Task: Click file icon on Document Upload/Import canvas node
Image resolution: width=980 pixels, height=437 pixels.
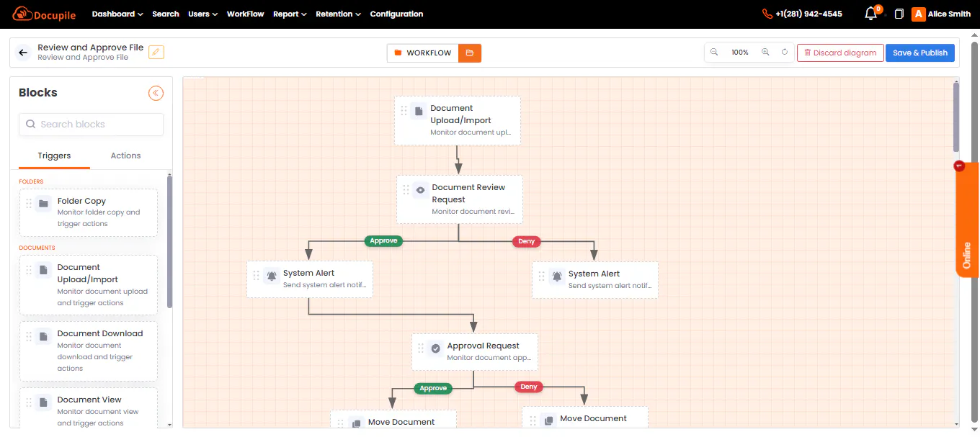Action: [419, 111]
